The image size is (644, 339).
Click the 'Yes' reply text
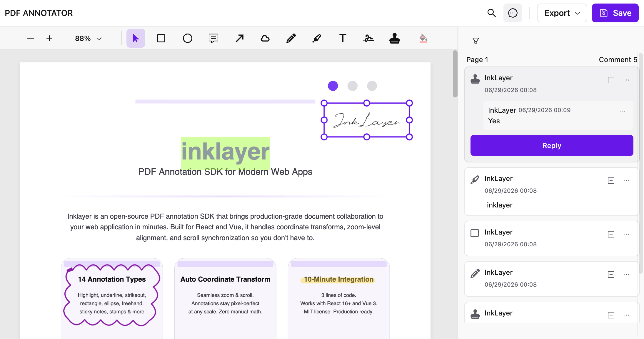click(494, 121)
